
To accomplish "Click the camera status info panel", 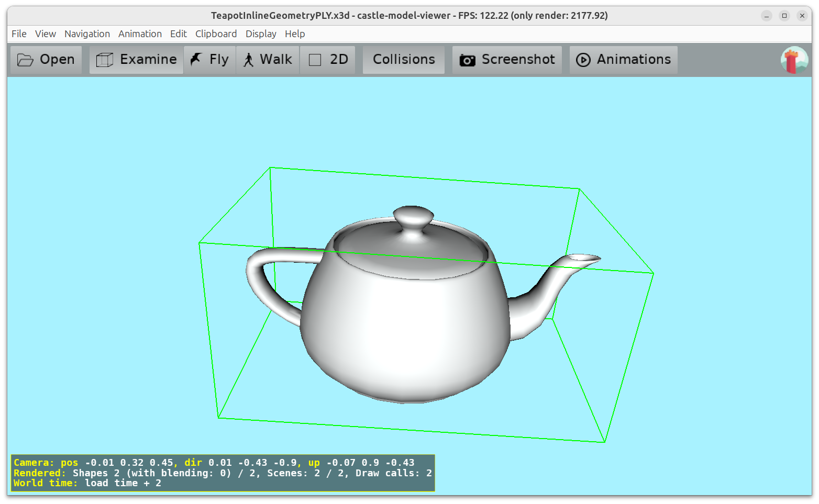I will point(223,473).
